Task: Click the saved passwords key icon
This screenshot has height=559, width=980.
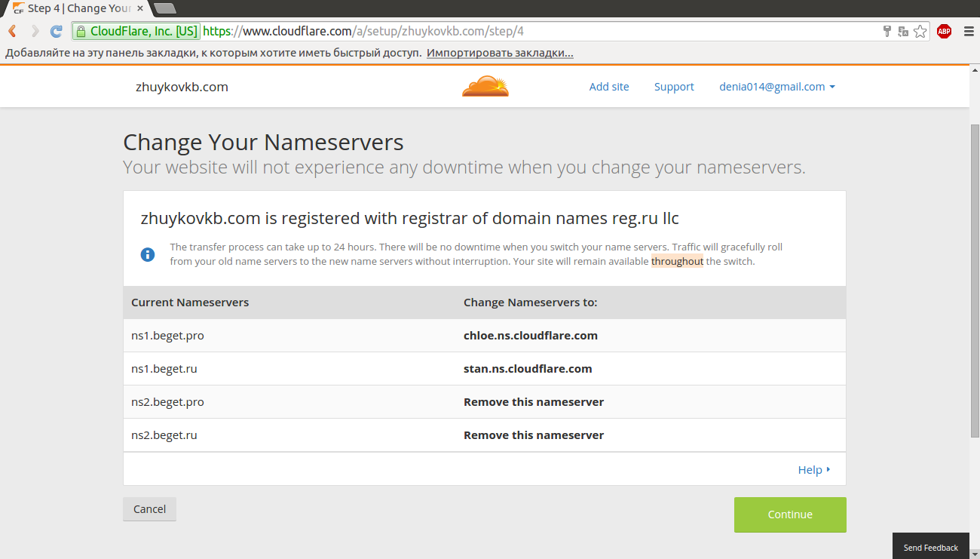Action: tap(887, 32)
